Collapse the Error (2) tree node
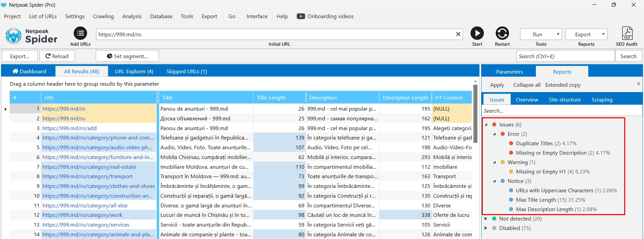Image resolution: width=644 pixels, height=239 pixels. [x=494, y=134]
